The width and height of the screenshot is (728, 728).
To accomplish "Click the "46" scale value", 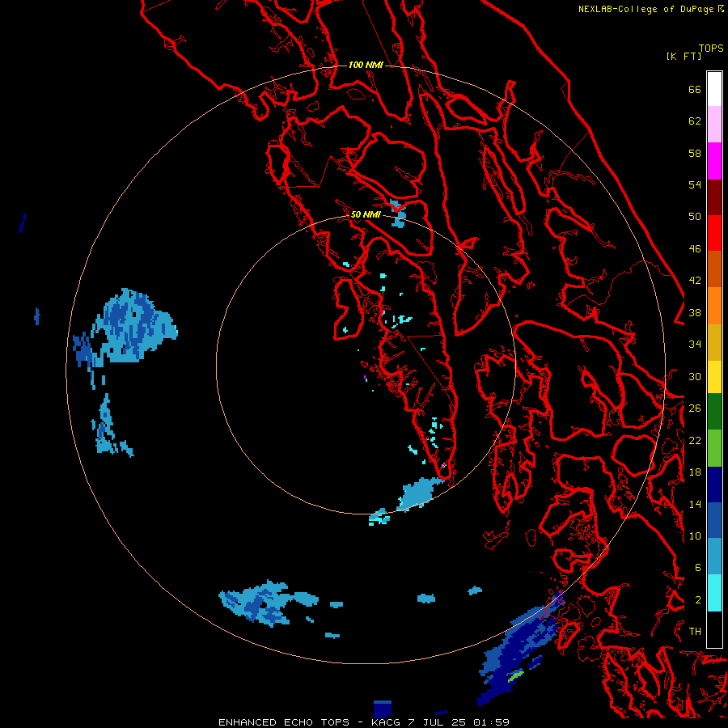I will click(695, 249).
